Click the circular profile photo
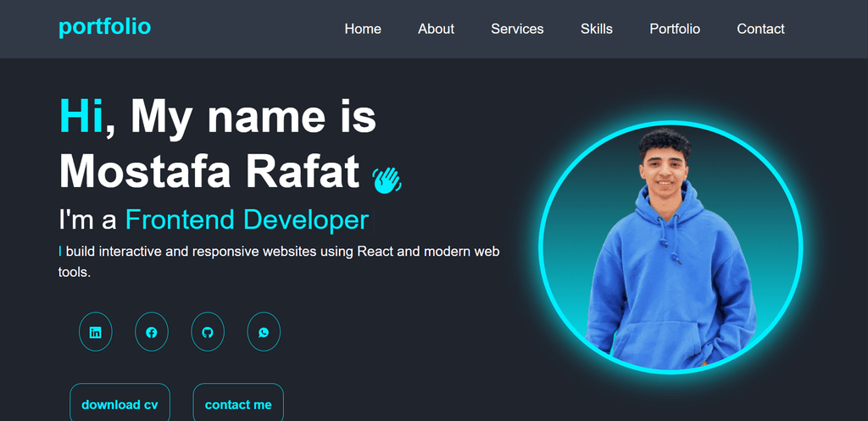The width and height of the screenshot is (868, 421). click(x=670, y=247)
